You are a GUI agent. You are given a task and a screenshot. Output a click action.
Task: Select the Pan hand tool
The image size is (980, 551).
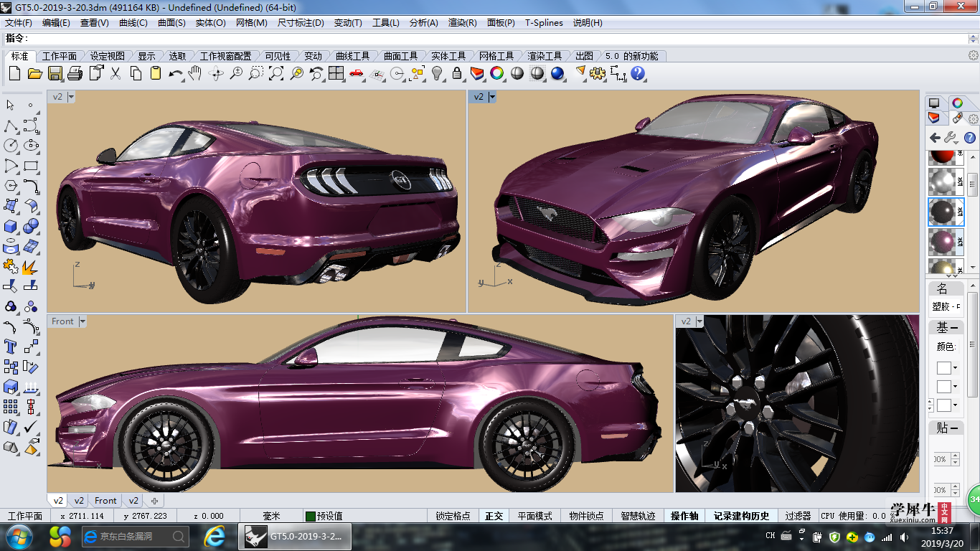(195, 73)
